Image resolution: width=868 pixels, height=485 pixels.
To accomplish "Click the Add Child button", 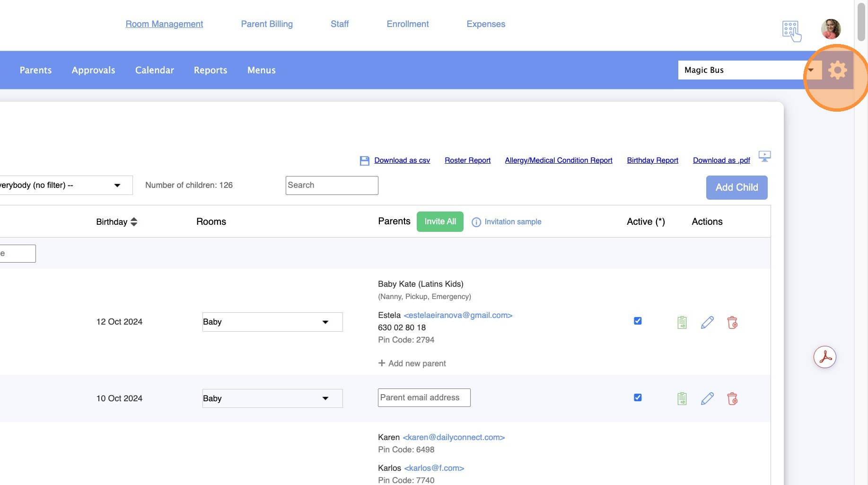I will 736,187.
